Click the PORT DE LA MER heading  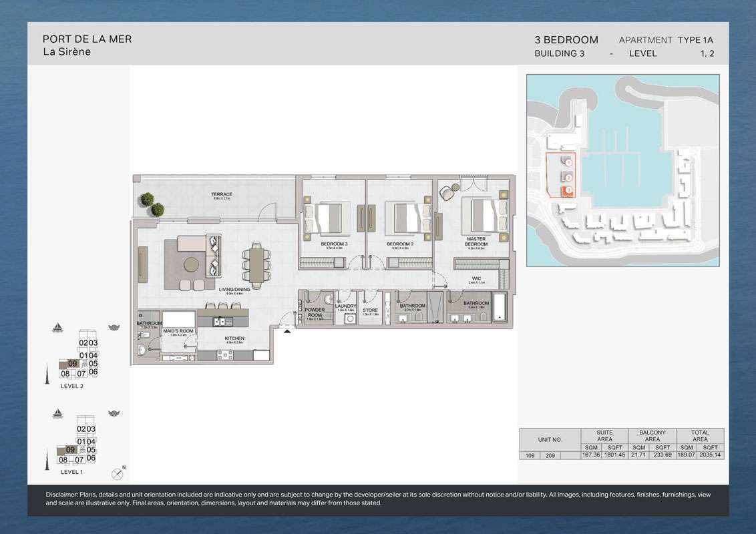tap(87, 39)
